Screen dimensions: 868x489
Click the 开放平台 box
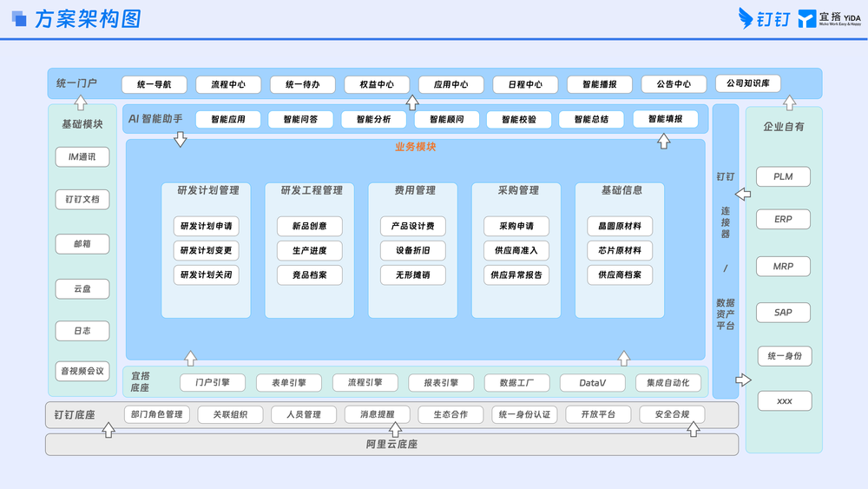tap(598, 414)
